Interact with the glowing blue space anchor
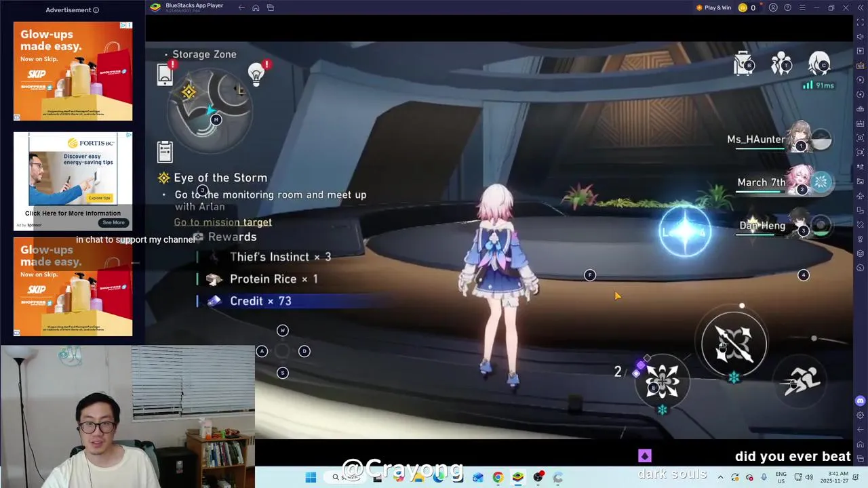 coord(685,231)
